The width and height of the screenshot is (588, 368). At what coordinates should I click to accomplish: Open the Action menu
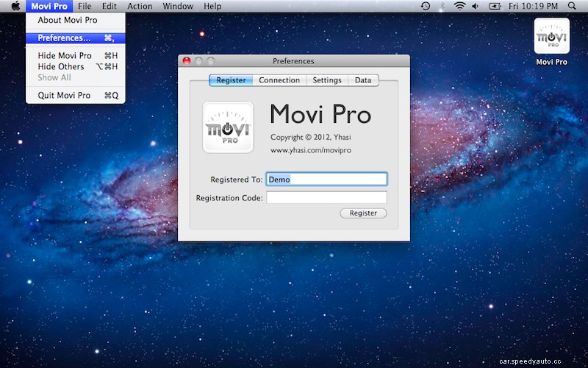[140, 6]
